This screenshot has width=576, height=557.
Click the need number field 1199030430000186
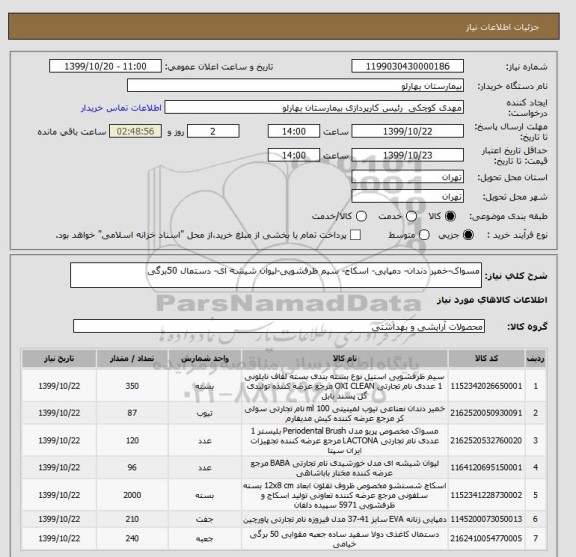(x=407, y=67)
